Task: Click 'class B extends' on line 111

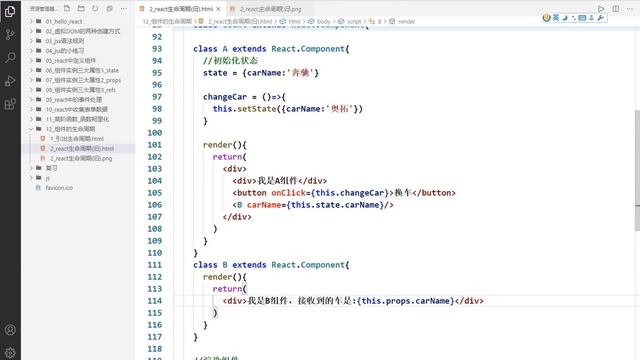Action: [x=230, y=265]
